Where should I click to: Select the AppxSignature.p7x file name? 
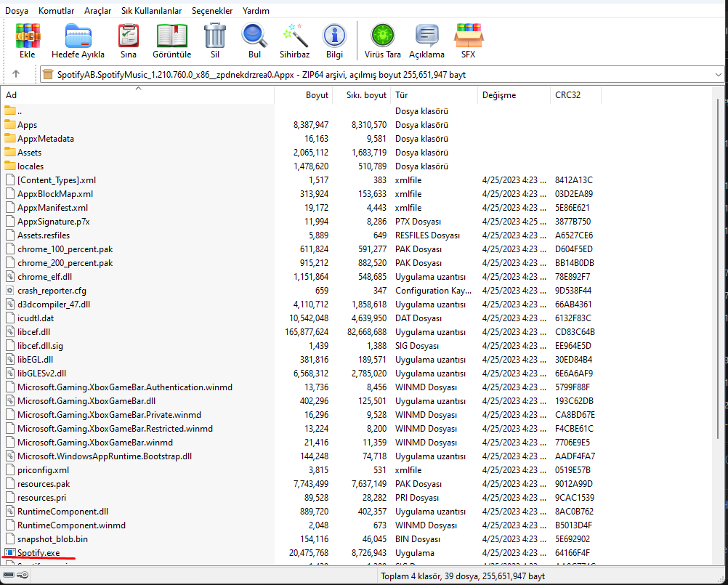(x=53, y=222)
